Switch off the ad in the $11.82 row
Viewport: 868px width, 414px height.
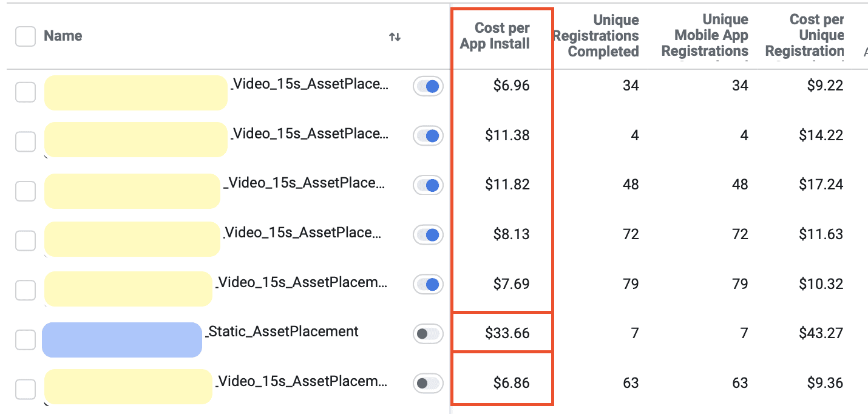428,185
